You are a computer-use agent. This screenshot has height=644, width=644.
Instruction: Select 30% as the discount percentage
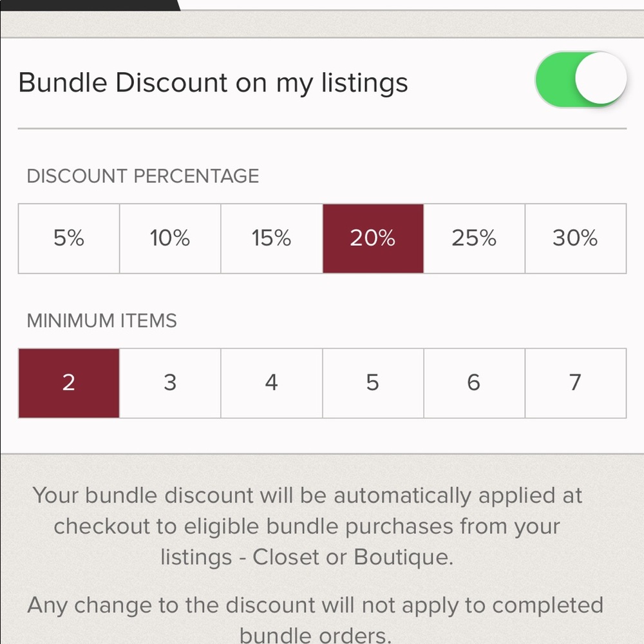pos(575,238)
